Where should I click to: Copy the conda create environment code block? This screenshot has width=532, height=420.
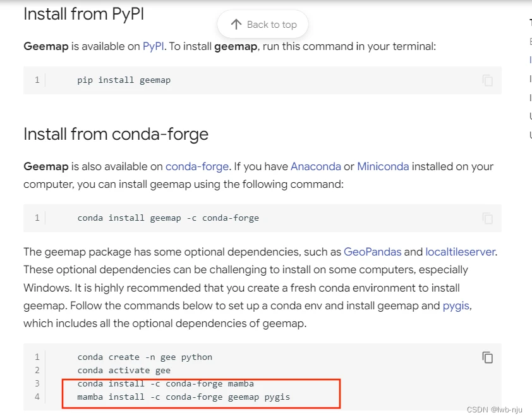pyautogui.click(x=487, y=357)
